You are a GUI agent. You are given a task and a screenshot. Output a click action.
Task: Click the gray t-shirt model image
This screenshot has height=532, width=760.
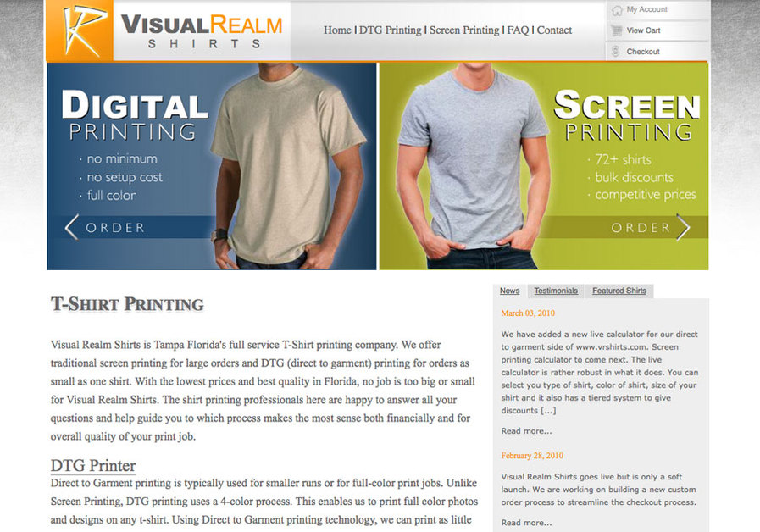pos(472,166)
